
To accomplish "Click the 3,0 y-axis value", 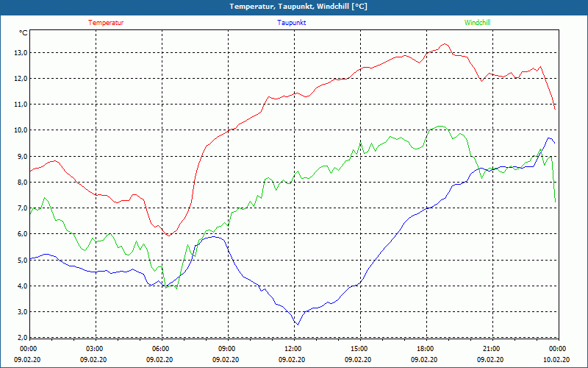I will point(22,312).
